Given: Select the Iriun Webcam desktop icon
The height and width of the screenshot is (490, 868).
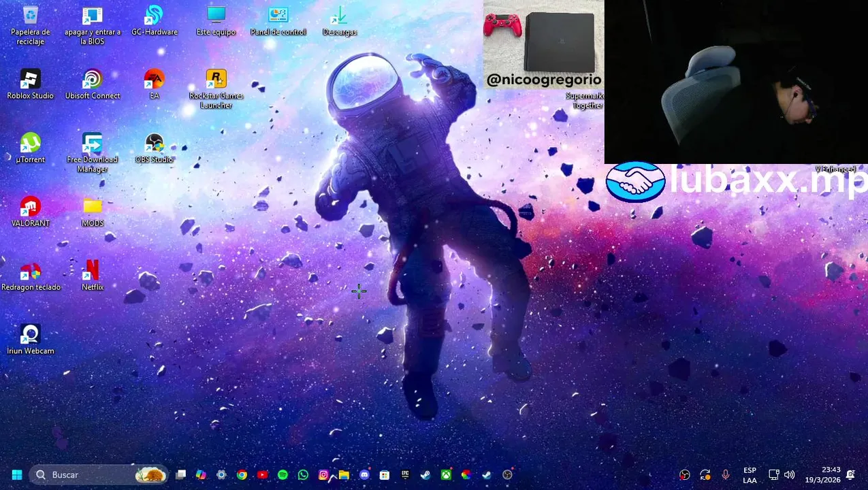Looking at the screenshot, I should pos(31,340).
